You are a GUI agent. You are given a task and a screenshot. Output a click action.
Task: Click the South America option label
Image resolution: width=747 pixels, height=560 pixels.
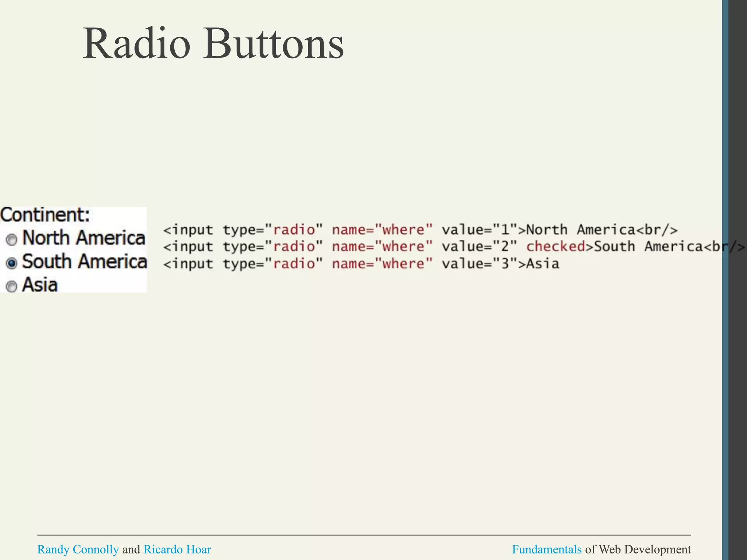click(85, 261)
